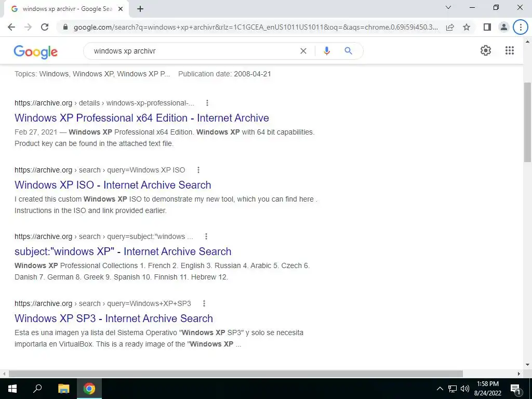Open network status tray icon
Screen dimensions: 532x399
coord(453,389)
